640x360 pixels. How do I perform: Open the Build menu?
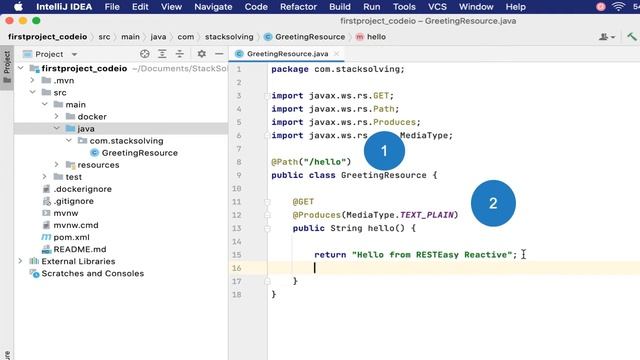(x=340, y=7)
